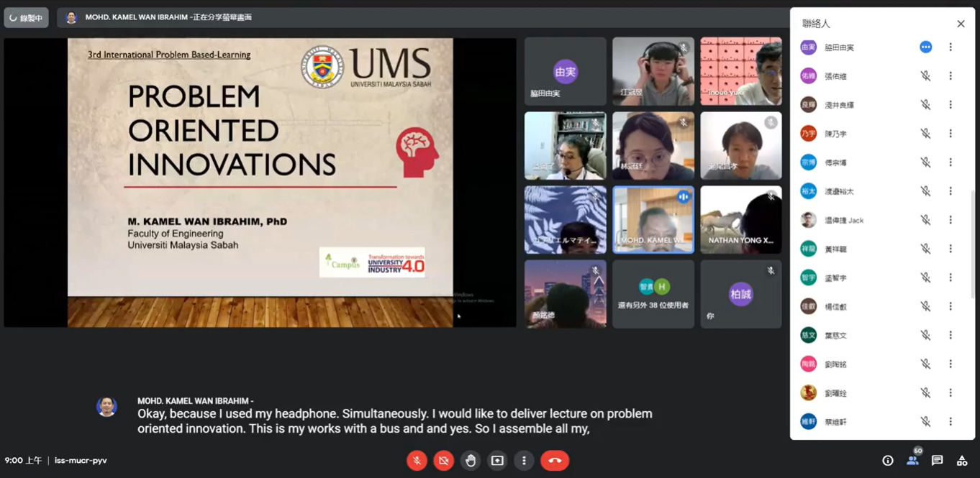Open the three-dot menu for 溫偉捷 Jack

pos(950,220)
